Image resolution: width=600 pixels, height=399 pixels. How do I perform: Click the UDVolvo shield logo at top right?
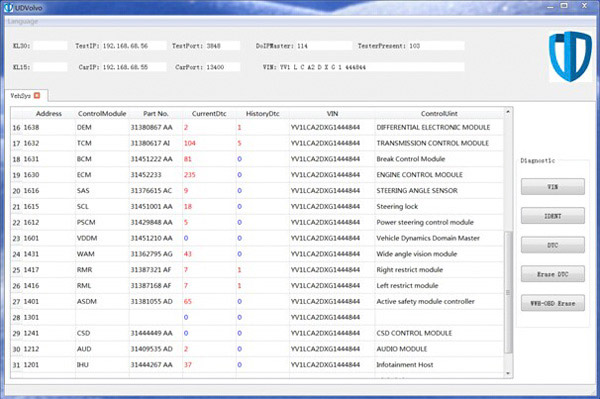click(x=570, y=56)
